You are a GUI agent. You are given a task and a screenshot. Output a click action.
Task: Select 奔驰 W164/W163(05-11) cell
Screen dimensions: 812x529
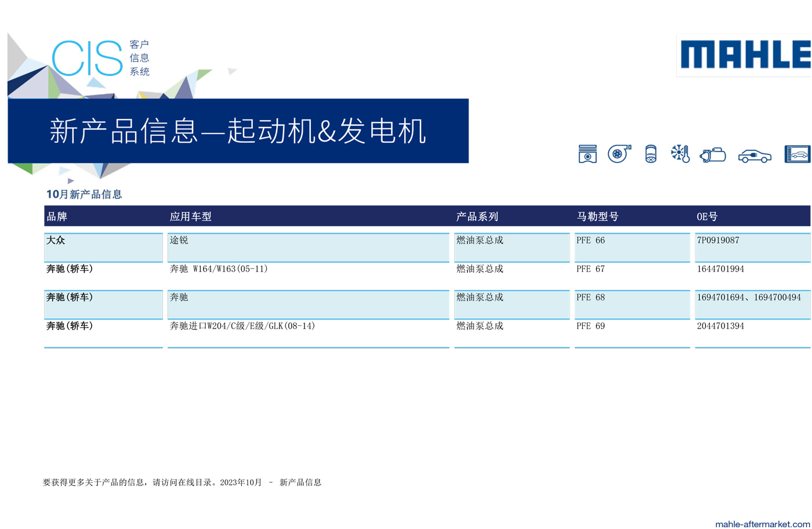pyautogui.click(x=308, y=276)
